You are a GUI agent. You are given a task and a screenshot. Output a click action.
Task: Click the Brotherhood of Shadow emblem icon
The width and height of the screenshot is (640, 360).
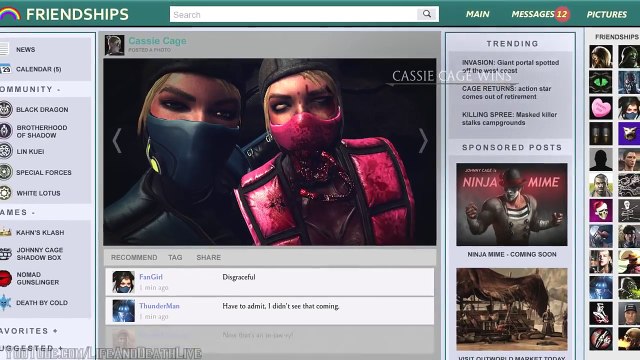[5, 131]
